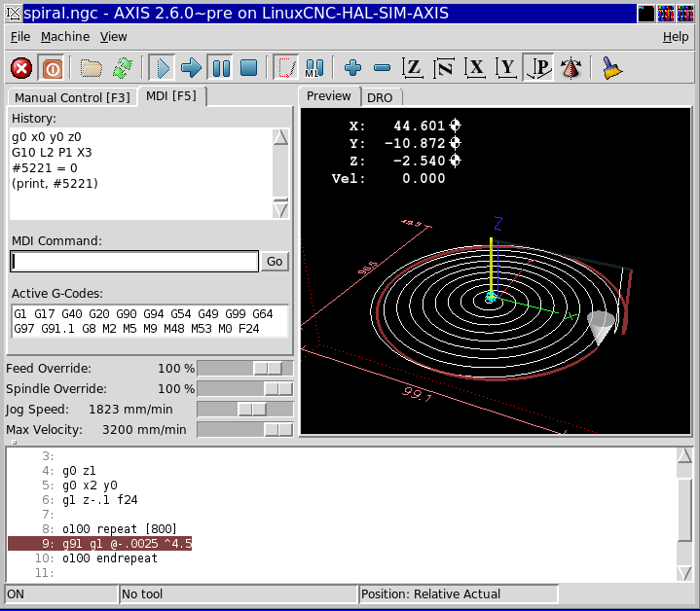Select code line 'o100 repeat [800]'
This screenshot has height=611, width=700.
point(120,529)
